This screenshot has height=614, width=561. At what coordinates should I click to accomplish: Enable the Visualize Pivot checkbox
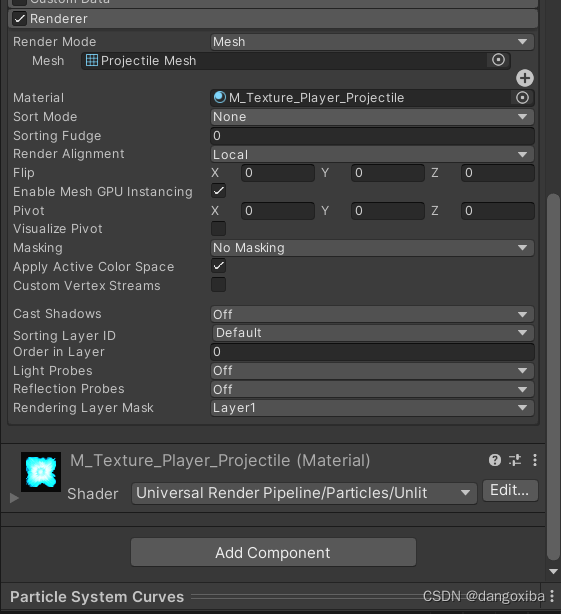[x=218, y=228]
